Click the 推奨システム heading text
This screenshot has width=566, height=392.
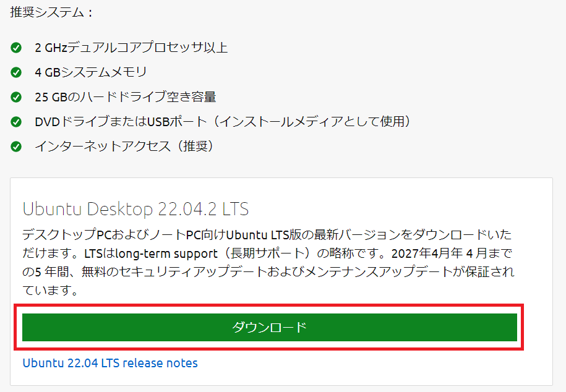click(x=51, y=12)
